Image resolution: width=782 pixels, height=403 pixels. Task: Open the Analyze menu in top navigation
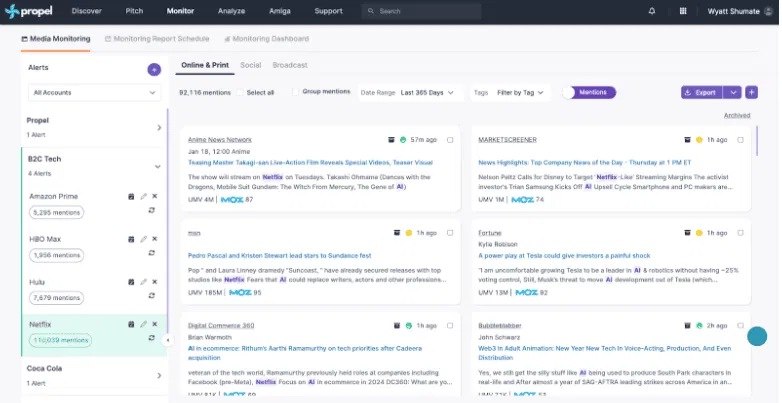231,11
